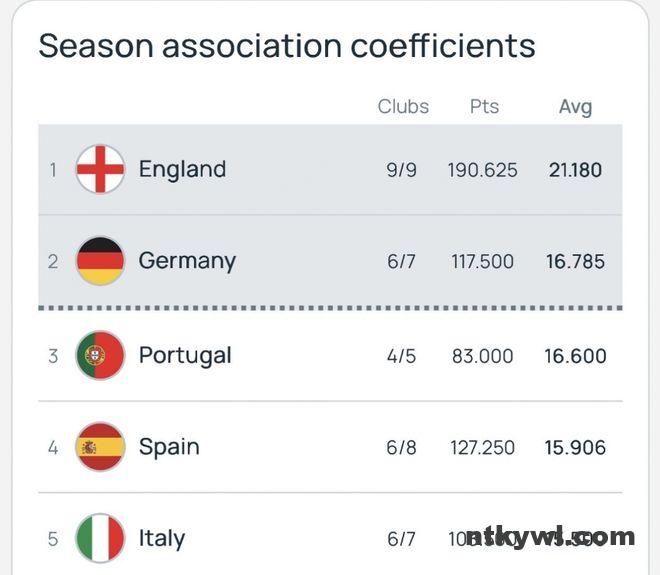Click England's 190.625 points value
This screenshot has height=575, width=660.
click(483, 170)
